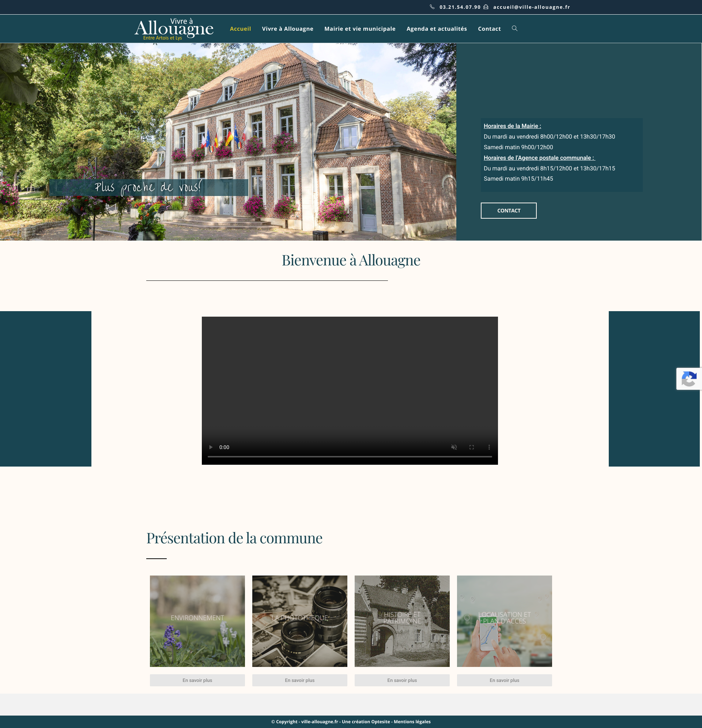Open the search magnifier icon in navbar

514,28
